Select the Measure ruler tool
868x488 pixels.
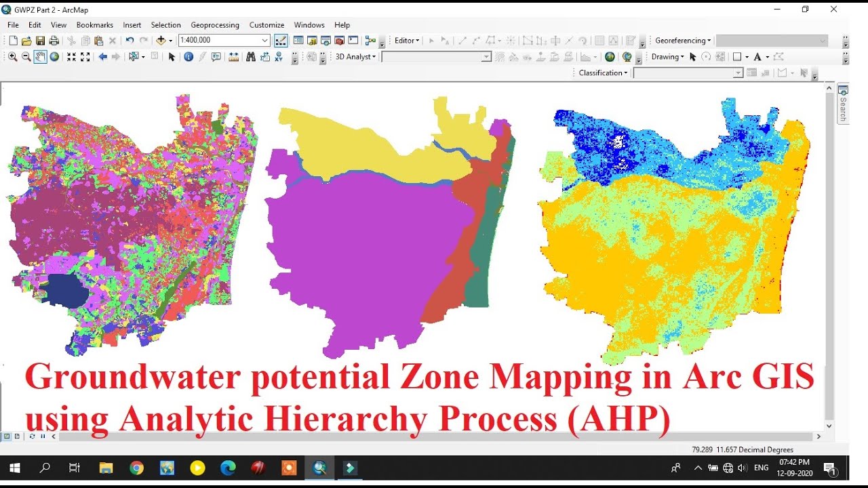(x=233, y=57)
